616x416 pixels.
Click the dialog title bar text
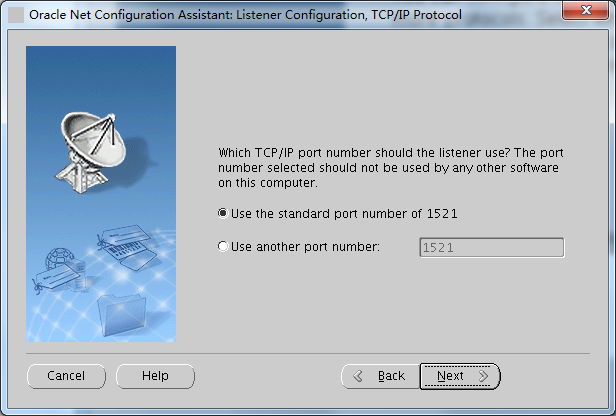tap(246, 15)
